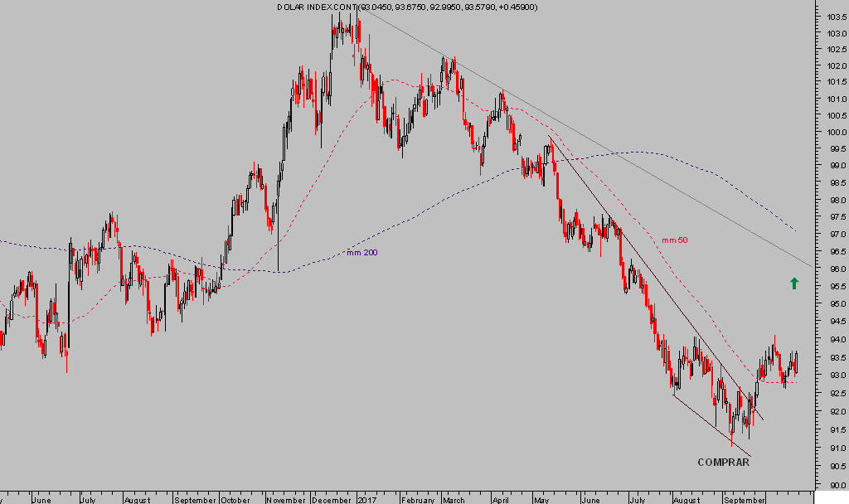Select the mm 200 moving average label
Image resolution: width=849 pixels, height=504 pixels.
pos(361,252)
